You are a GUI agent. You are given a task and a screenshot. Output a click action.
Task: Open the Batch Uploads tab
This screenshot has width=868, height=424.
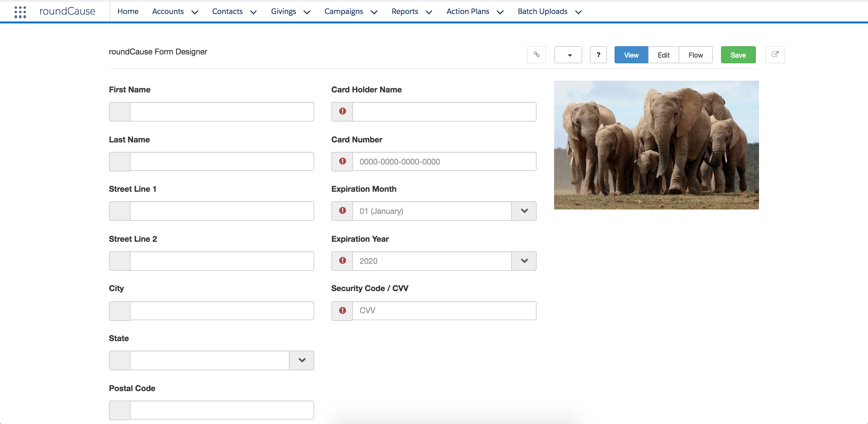(542, 11)
